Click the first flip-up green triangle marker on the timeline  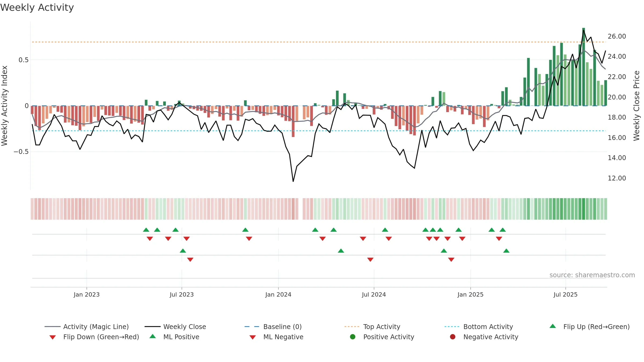tap(146, 230)
